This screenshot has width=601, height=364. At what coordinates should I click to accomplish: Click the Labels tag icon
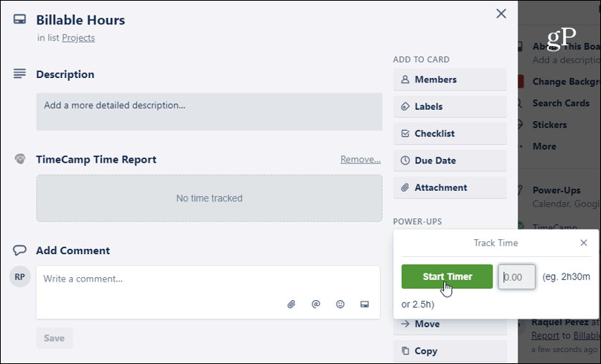click(x=405, y=106)
